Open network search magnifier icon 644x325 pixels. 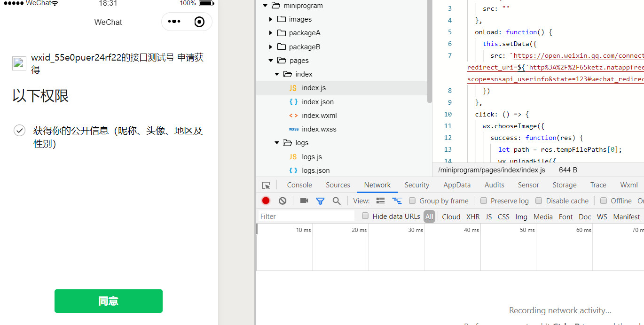pyautogui.click(x=337, y=201)
